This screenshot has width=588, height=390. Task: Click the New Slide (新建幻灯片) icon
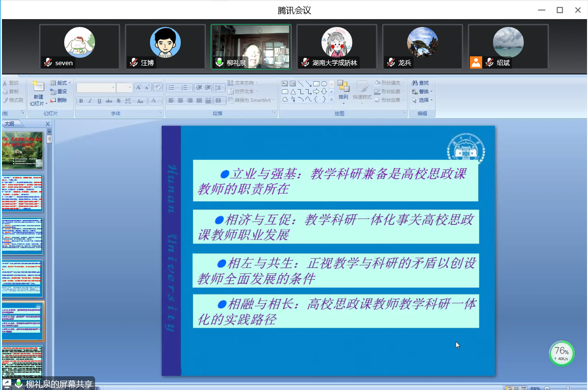tap(38, 87)
